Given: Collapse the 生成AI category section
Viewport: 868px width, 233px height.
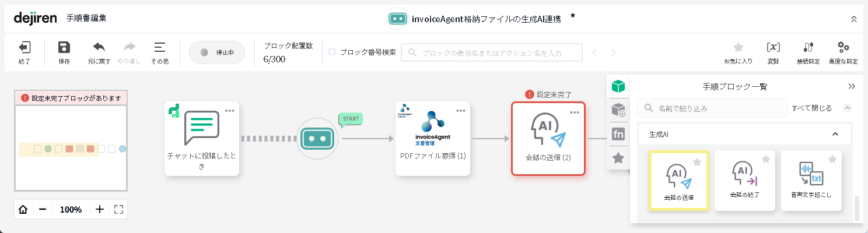Looking at the screenshot, I should click(x=835, y=134).
